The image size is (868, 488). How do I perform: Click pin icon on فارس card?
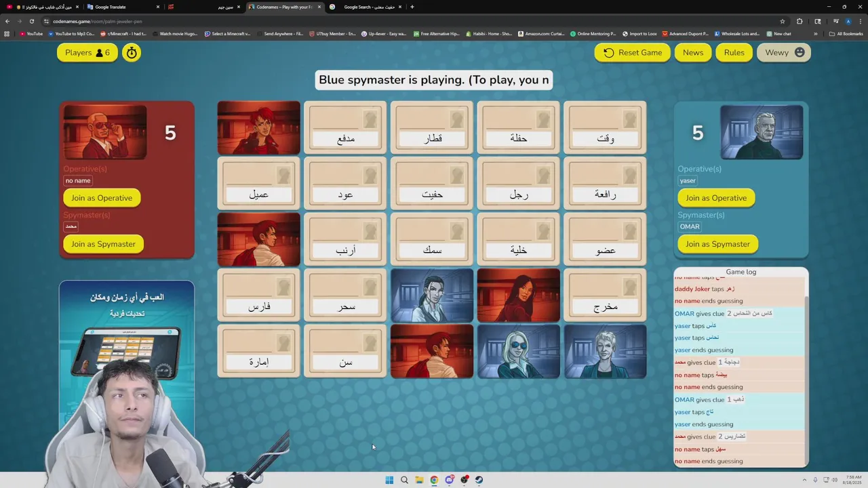[283, 287]
